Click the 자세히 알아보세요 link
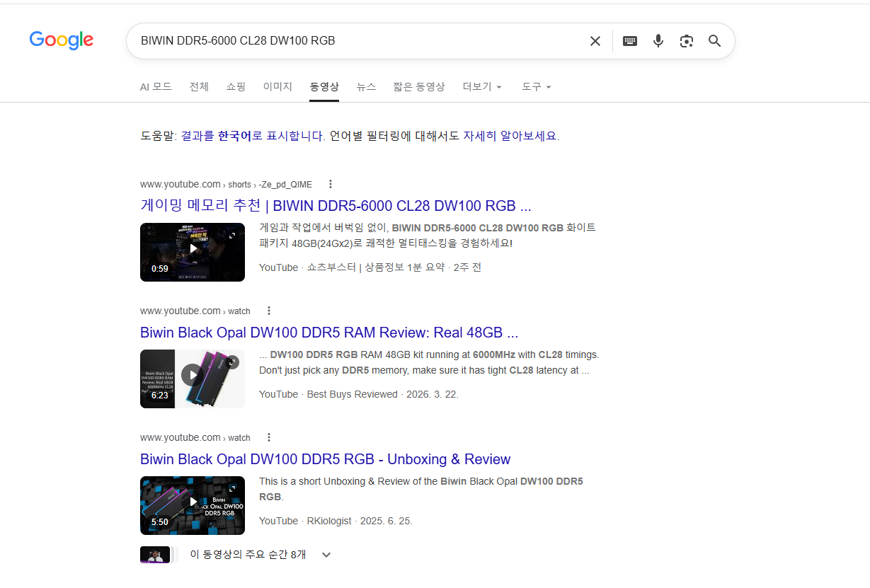The width and height of the screenshot is (870, 588). [510, 136]
